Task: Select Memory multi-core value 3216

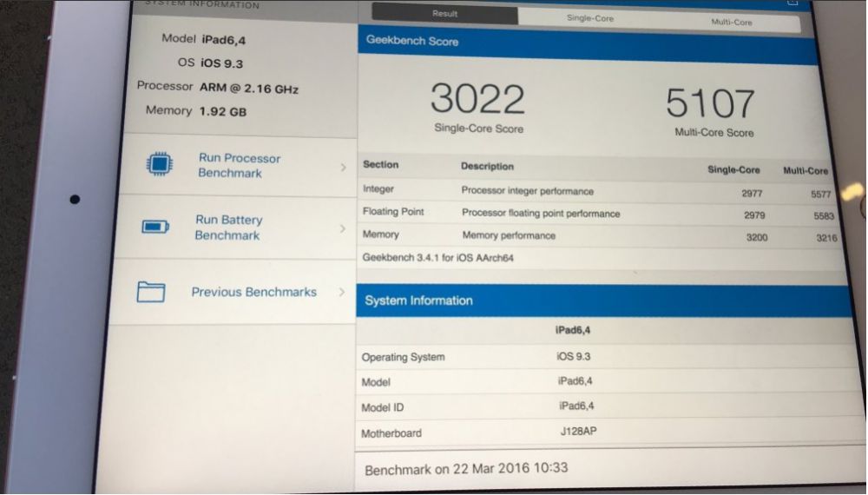Action: [826, 238]
